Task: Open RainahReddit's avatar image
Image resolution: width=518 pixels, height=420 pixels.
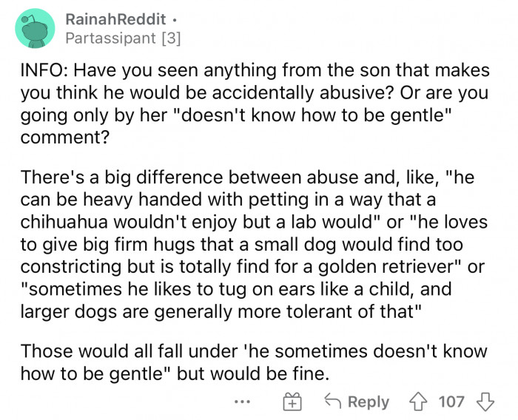Action: (35, 29)
